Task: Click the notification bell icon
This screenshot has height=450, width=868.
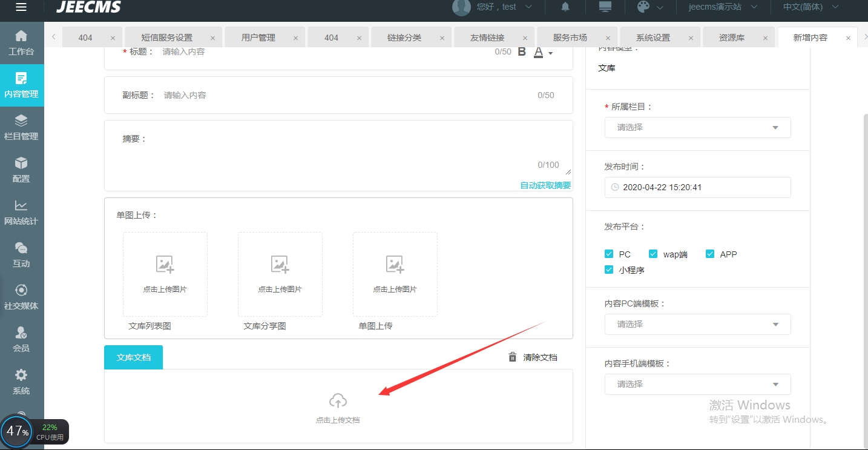Action: [565, 7]
